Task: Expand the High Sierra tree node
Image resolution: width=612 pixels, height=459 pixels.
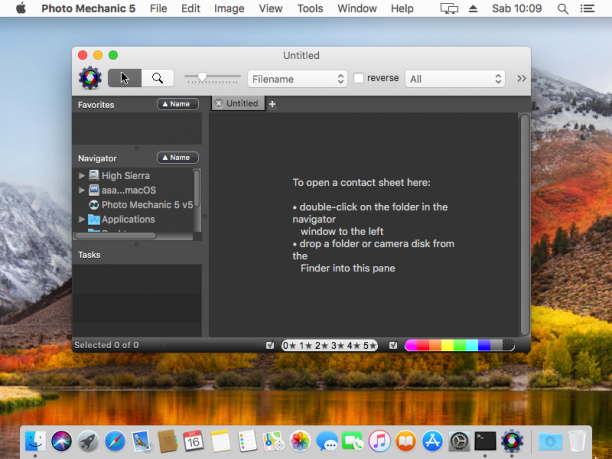Action: [82, 176]
